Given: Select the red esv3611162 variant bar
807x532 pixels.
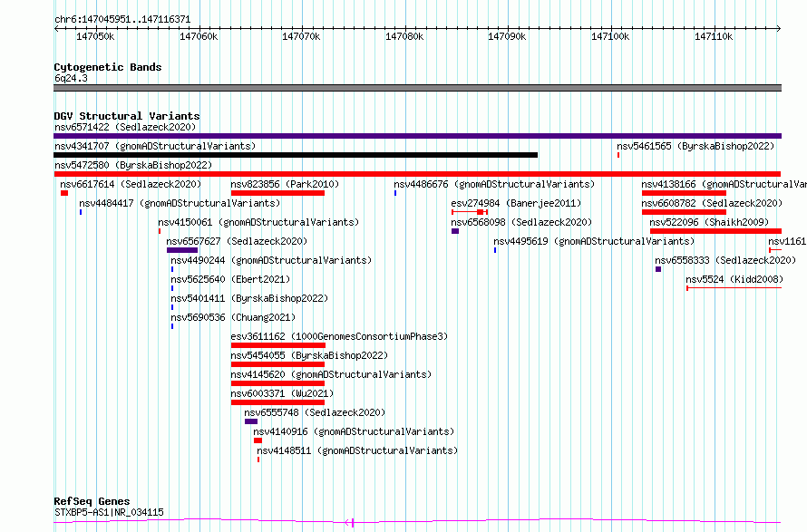Looking at the screenshot, I should coord(278,345).
